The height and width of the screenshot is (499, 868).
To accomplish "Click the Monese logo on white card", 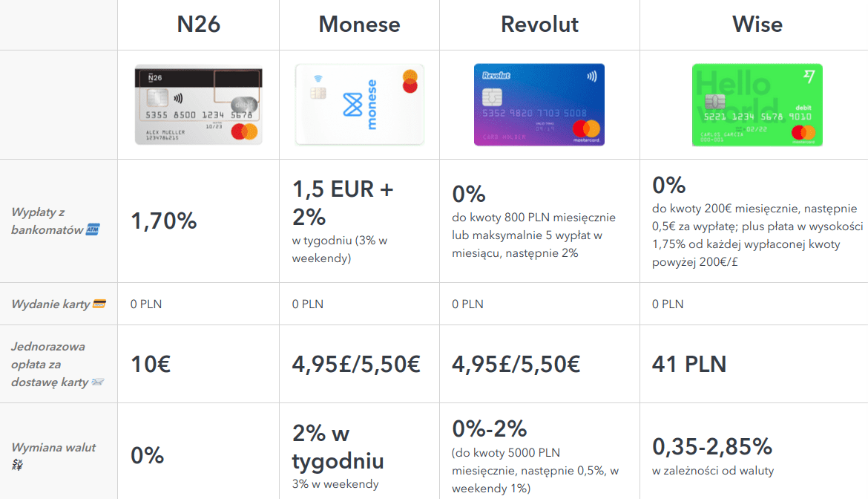I will [x=361, y=105].
